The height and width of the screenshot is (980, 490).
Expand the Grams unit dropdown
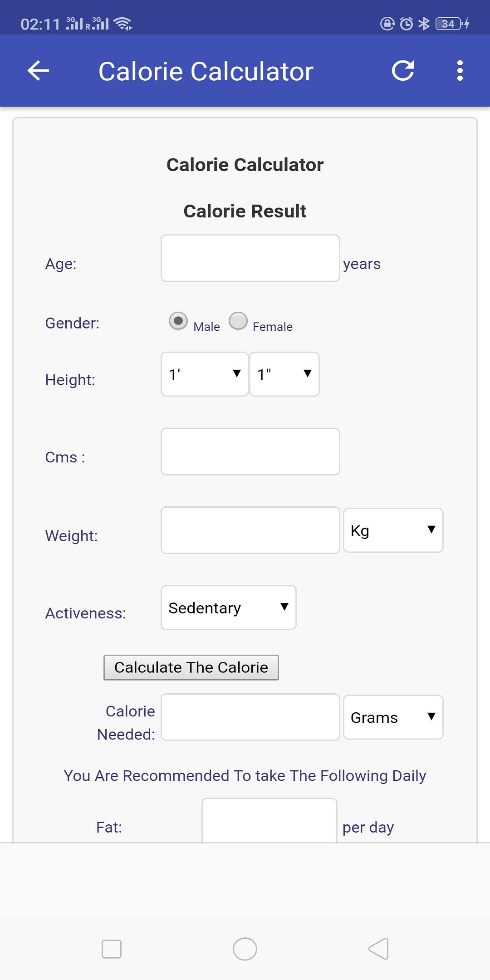(x=393, y=717)
